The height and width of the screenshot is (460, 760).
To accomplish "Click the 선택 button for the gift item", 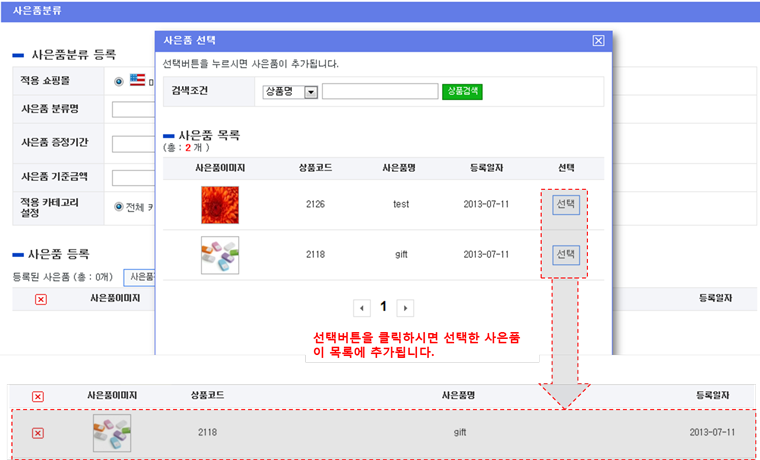I will coord(566,254).
